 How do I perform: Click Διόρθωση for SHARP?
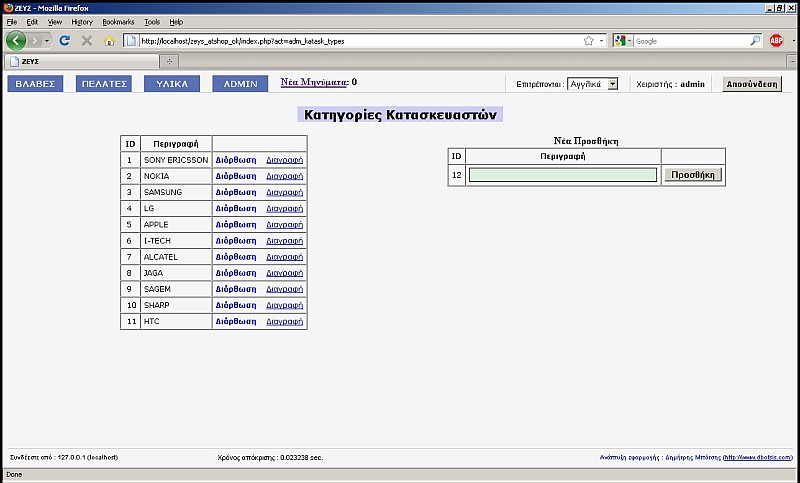[236, 306]
